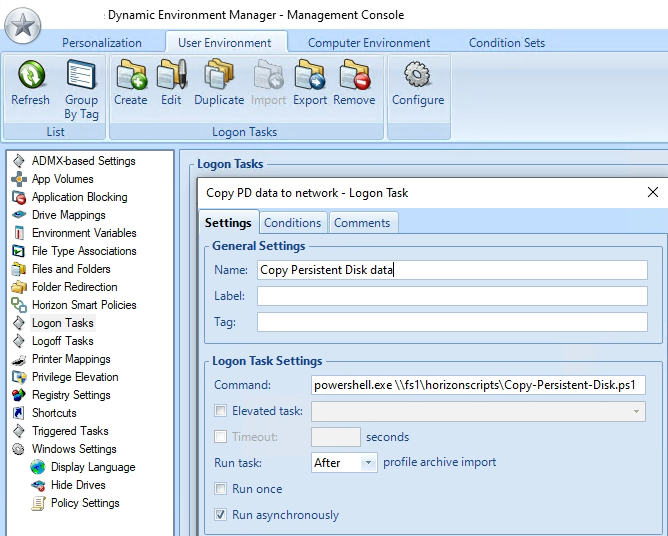Viewport: 668px width, 536px height.
Task: Select Windows Settings node
Action: (74, 449)
